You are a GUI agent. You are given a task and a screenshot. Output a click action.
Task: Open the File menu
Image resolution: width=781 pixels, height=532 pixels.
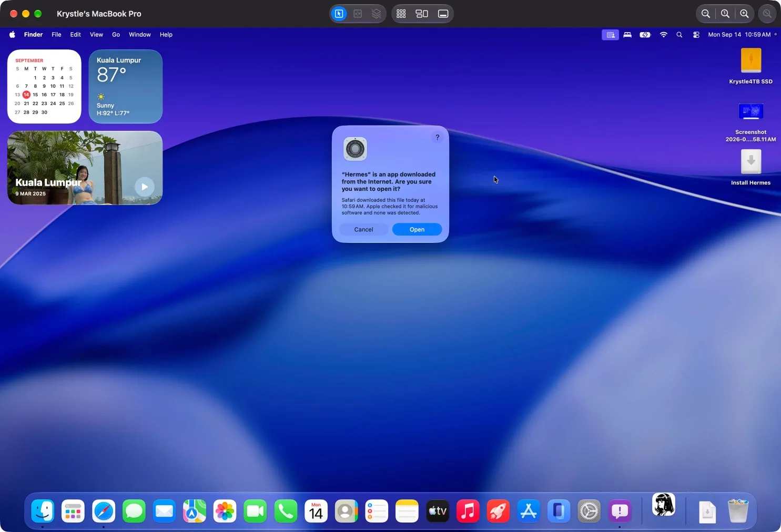tap(56, 35)
